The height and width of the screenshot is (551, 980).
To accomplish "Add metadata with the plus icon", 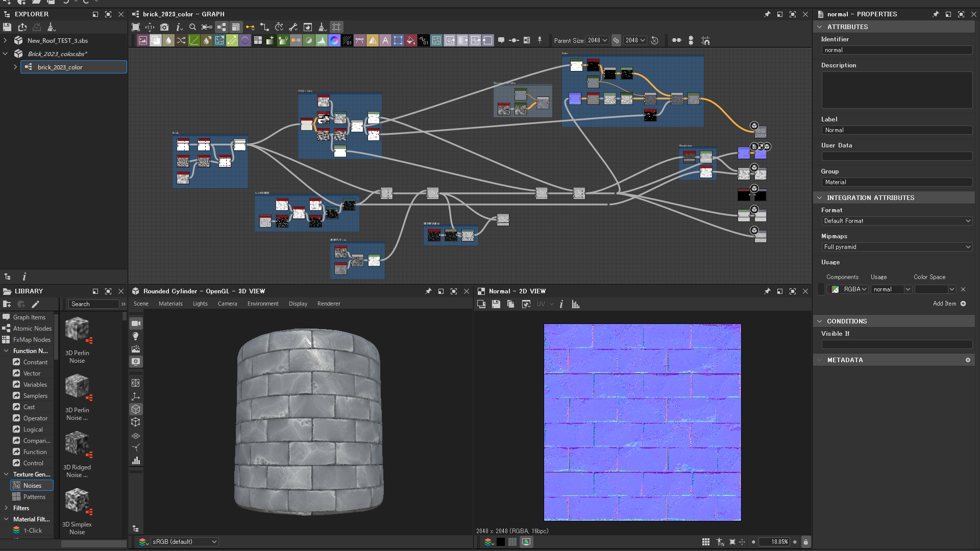I will pos(968,360).
